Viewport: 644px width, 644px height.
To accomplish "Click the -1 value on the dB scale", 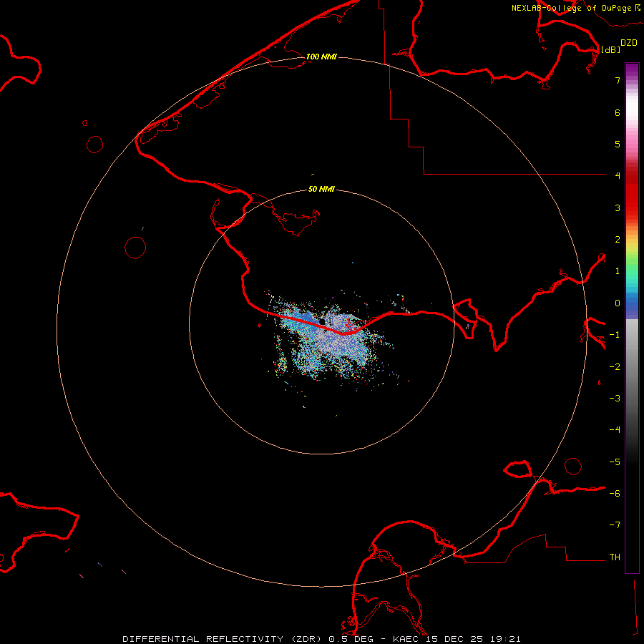I will coord(615,334).
